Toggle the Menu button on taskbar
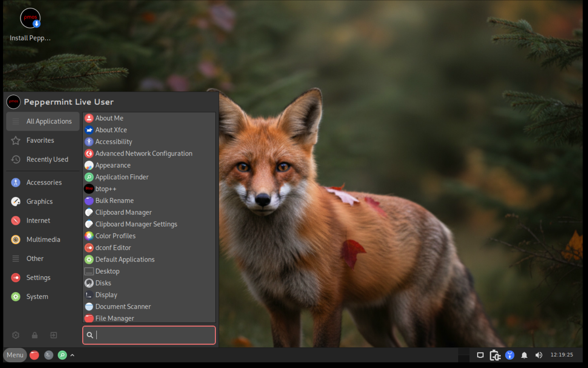Screen dimensions: 588x368 pos(15,355)
